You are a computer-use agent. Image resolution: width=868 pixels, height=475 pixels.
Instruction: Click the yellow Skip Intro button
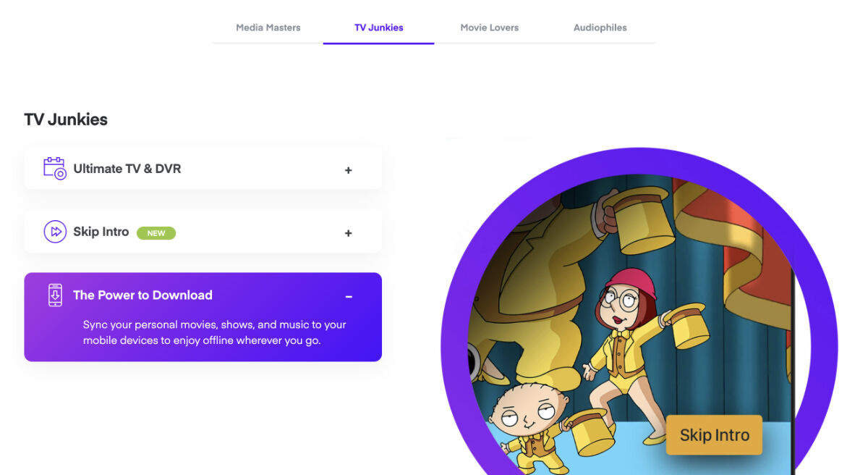[715, 435]
